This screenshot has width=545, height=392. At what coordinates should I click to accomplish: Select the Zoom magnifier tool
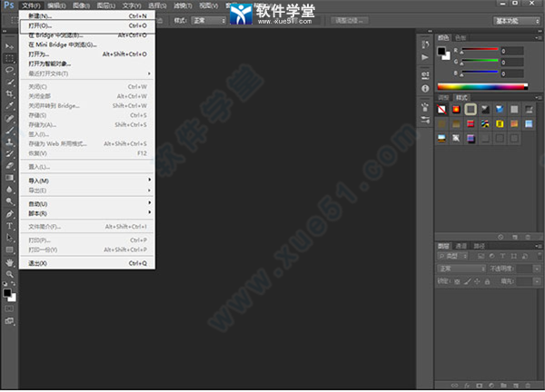click(x=9, y=272)
